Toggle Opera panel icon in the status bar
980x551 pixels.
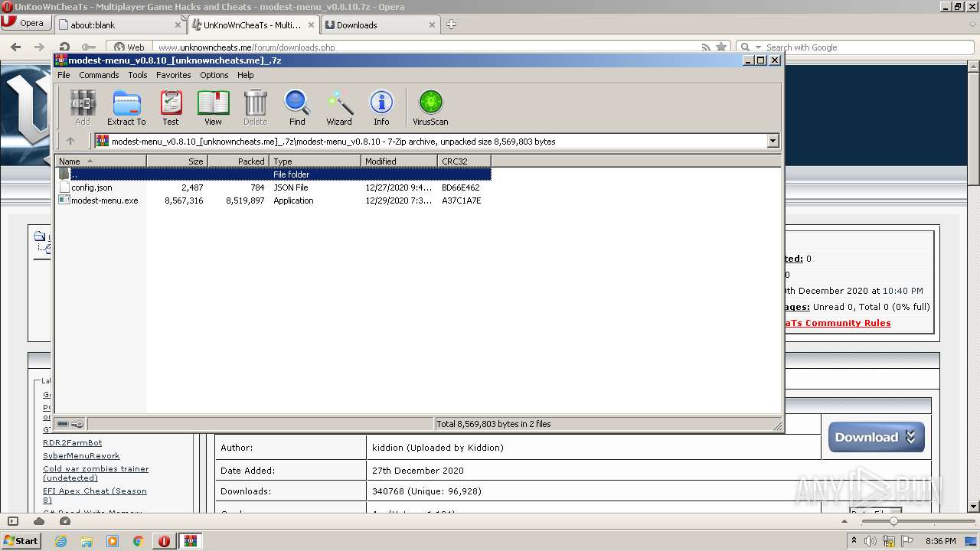click(x=12, y=521)
